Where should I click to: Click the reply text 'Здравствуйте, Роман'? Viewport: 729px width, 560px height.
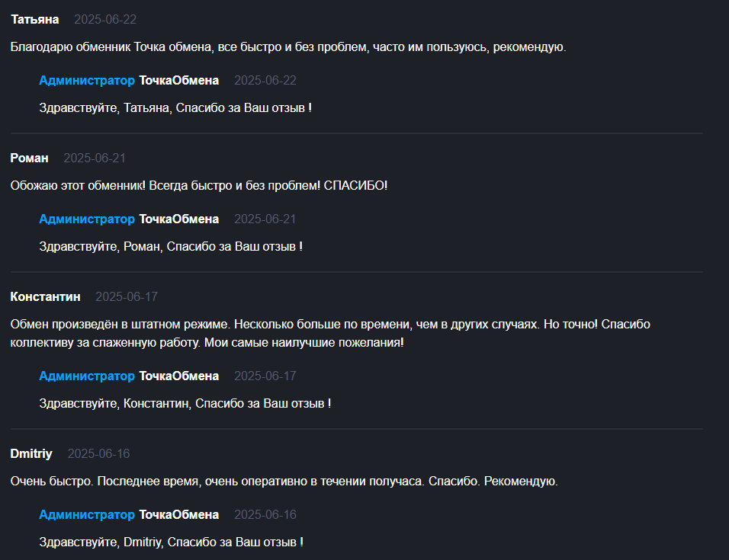171,247
